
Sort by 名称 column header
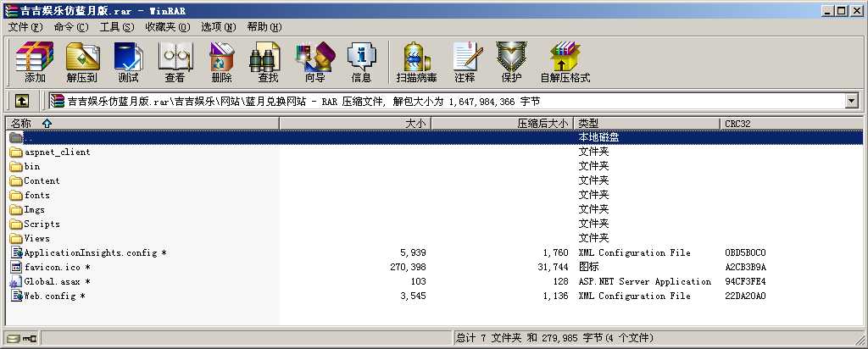pyautogui.click(x=142, y=124)
